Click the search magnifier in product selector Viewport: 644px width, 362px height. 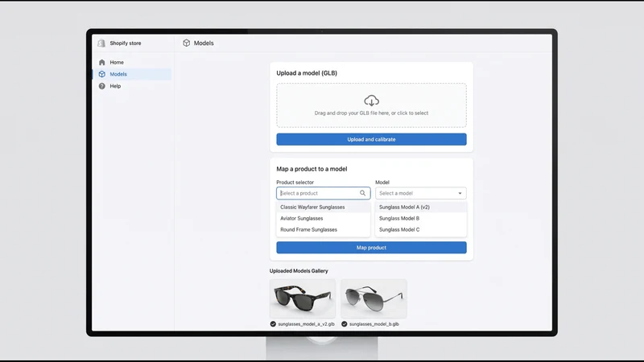[x=363, y=193]
